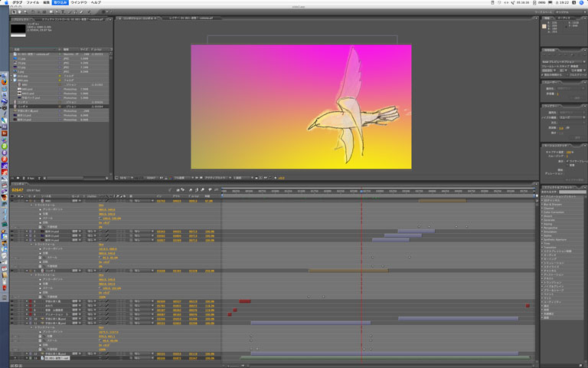
Task: Open the ファイル menu
Action: point(33,3)
